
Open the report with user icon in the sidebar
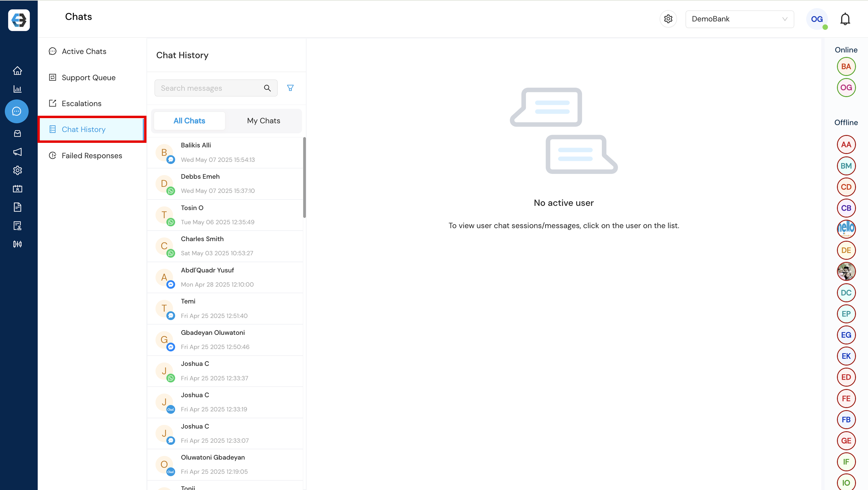17,225
